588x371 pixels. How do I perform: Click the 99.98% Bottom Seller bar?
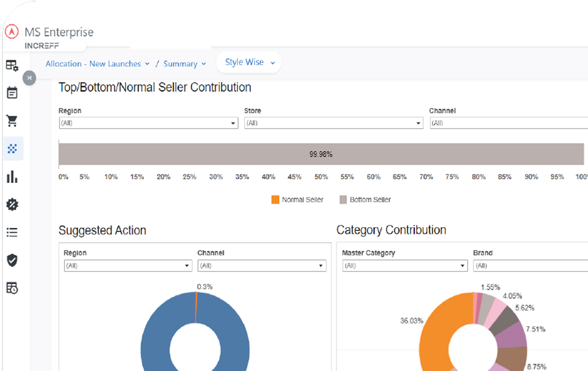(321, 154)
